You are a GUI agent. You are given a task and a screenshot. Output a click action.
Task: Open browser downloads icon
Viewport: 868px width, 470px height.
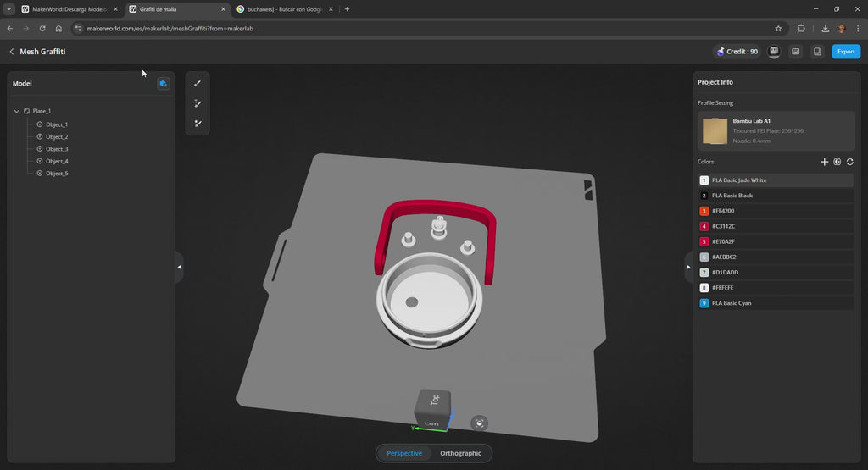pos(825,28)
